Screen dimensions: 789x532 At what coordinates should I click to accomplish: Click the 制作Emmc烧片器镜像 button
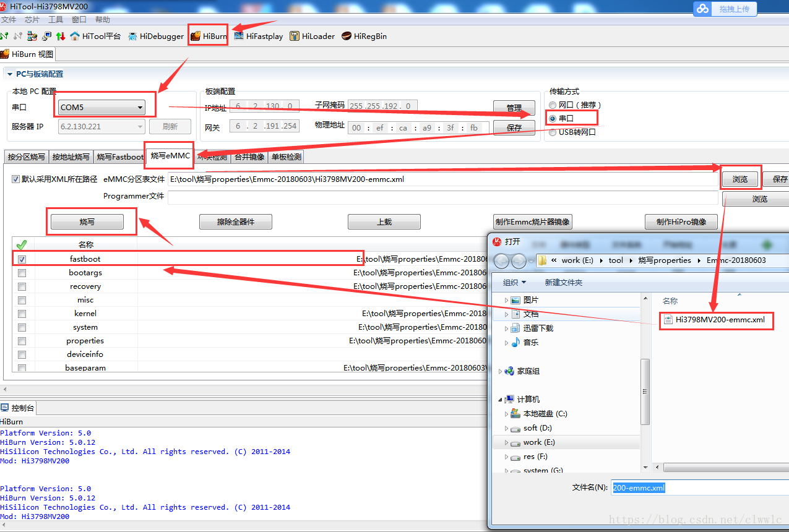pos(532,221)
